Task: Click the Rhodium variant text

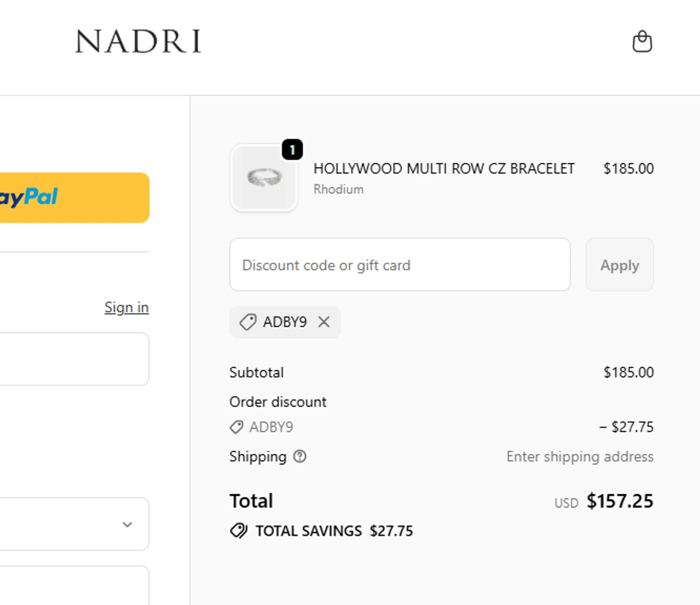Action: point(338,189)
